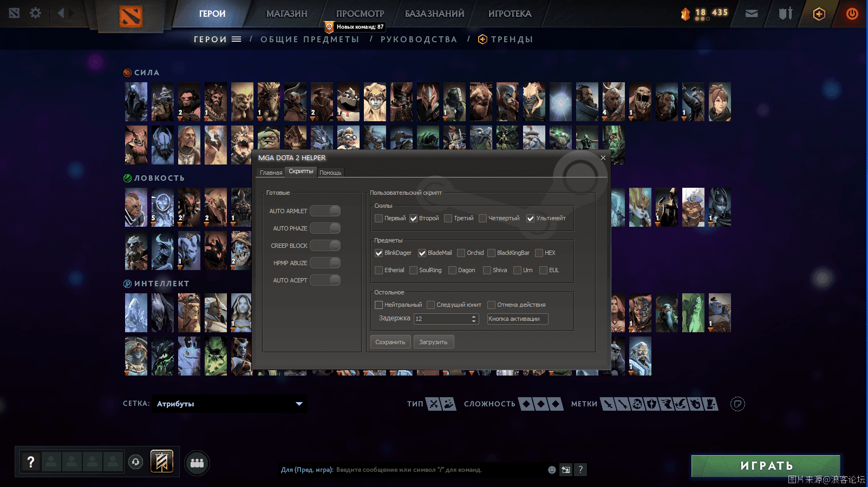
Task: Filter by melee attack type icon
Action: [434, 404]
